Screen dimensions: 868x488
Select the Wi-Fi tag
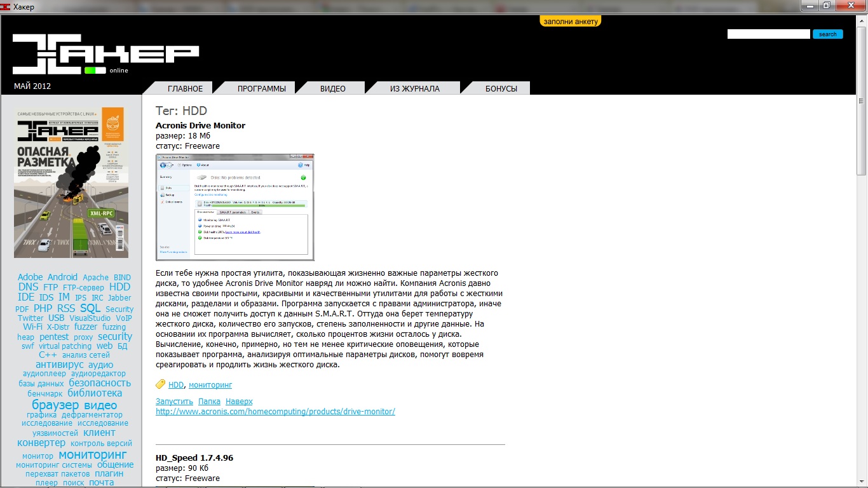[32, 327]
